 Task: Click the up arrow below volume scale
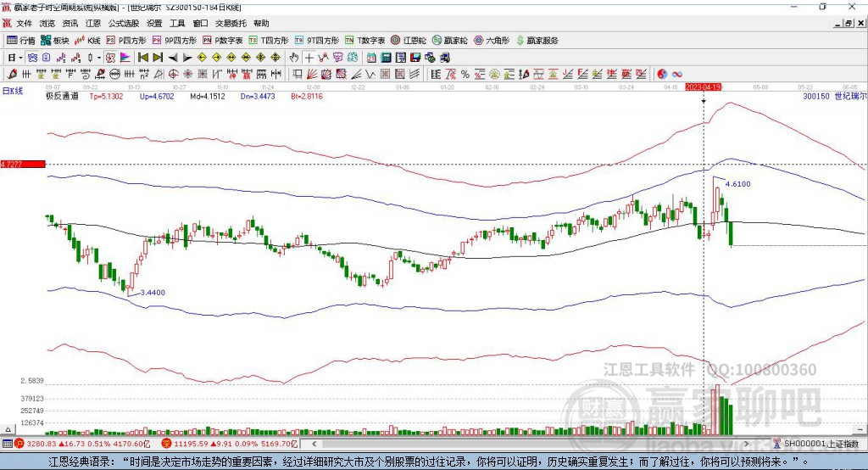[8, 429]
